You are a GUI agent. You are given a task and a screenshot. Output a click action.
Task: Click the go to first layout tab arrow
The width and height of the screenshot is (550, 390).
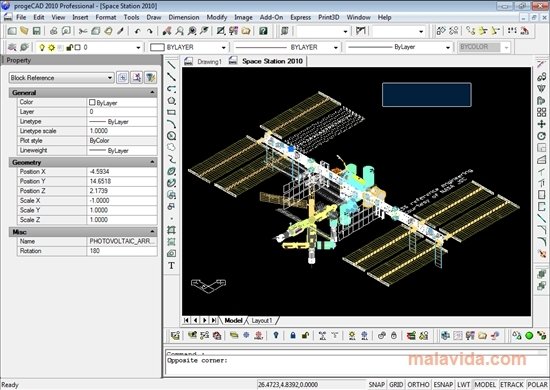pyautogui.click(x=186, y=320)
